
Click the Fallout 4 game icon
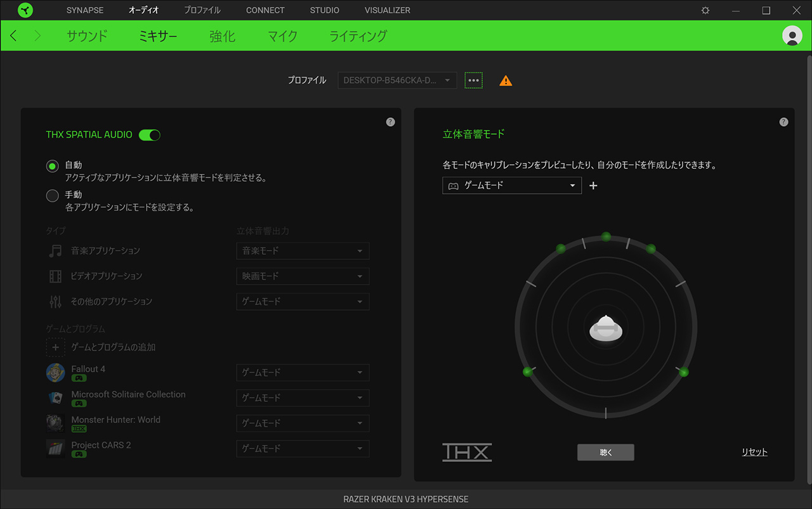(x=55, y=373)
